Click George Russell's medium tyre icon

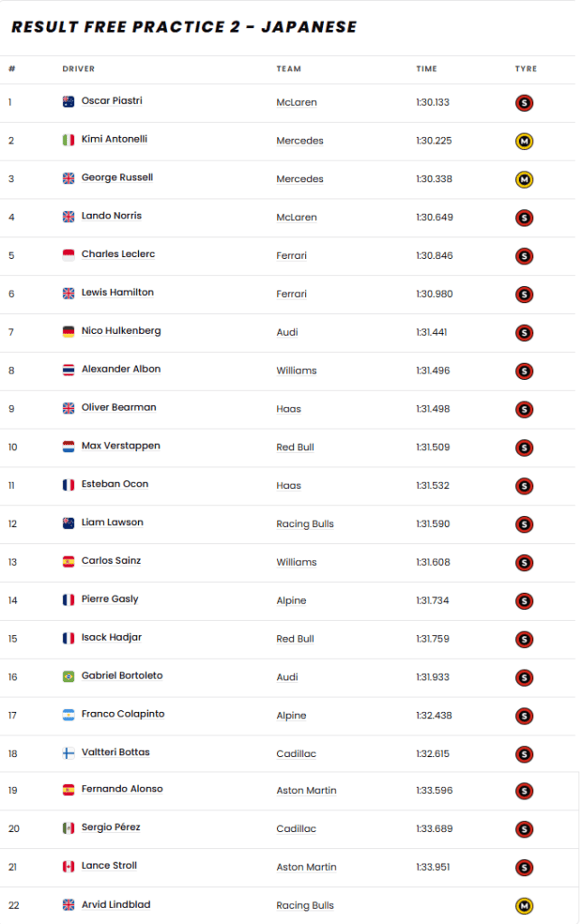(524, 180)
